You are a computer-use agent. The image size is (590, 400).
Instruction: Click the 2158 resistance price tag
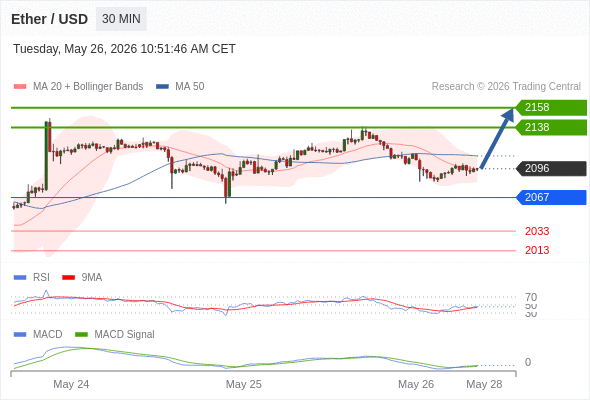pos(551,108)
